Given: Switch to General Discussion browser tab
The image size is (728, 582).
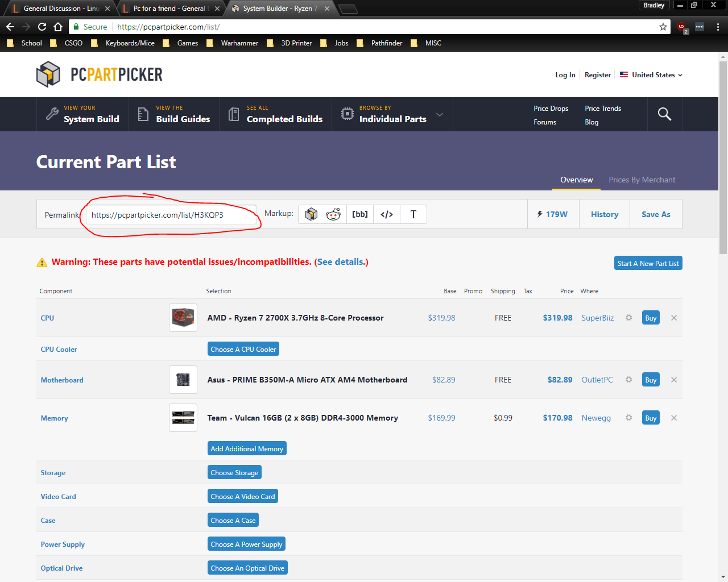Looking at the screenshot, I should pyautogui.click(x=60, y=9).
